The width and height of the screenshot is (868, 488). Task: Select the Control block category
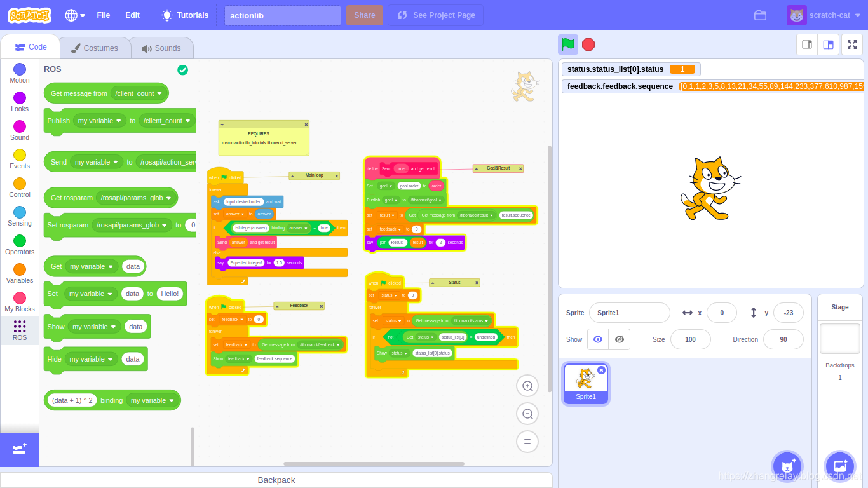(x=20, y=188)
